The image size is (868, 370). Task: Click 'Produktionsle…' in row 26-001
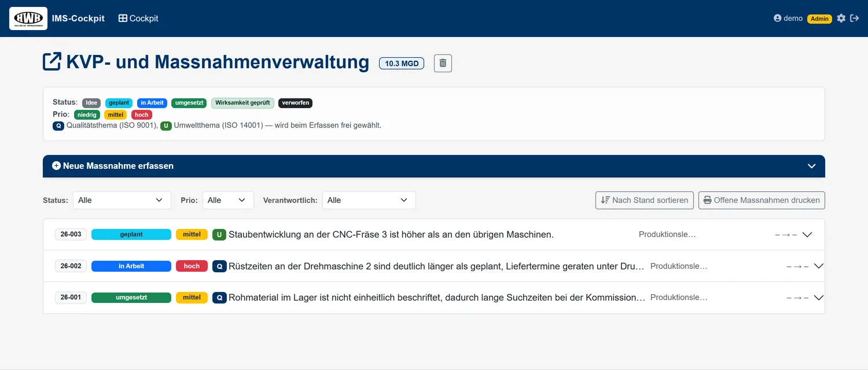tap(679, 297)
